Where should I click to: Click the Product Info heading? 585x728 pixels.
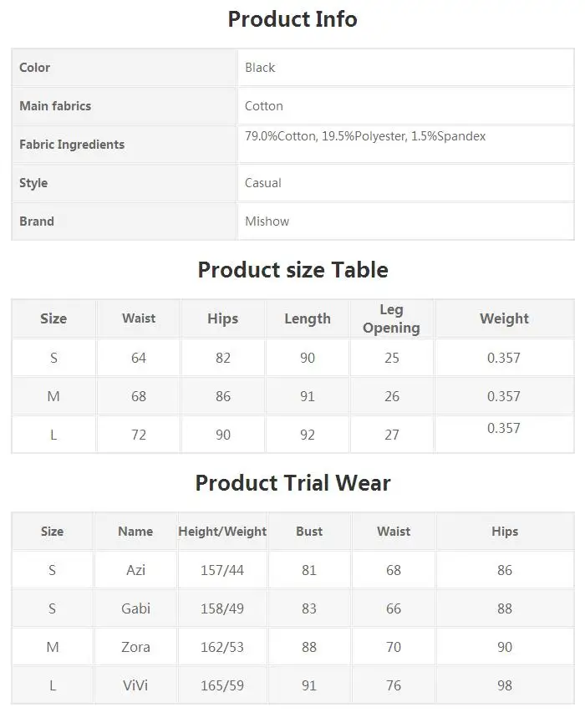tap(292, 19)
